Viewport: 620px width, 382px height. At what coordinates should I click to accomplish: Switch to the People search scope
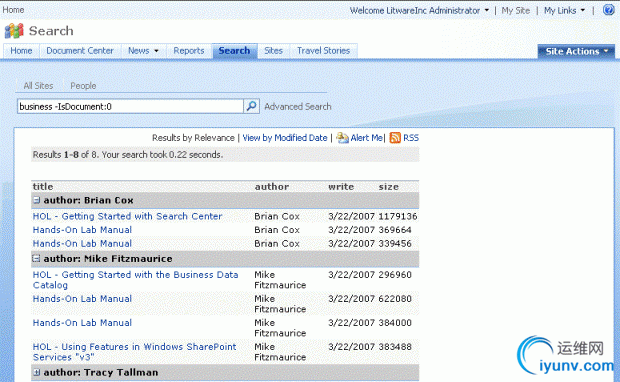83,85
